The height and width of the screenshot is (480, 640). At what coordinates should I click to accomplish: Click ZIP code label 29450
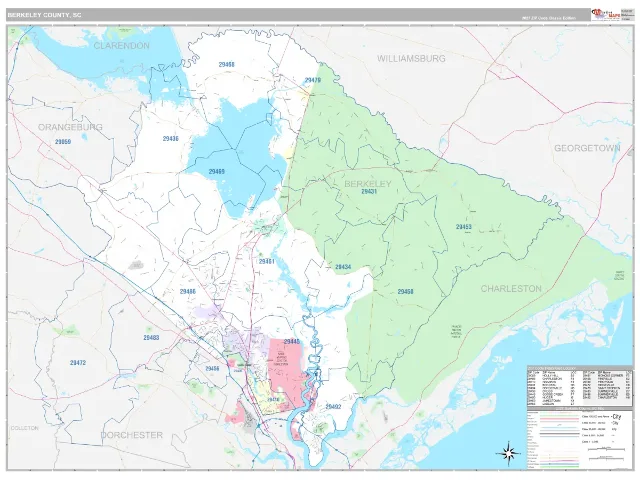(x=405, y=292)
